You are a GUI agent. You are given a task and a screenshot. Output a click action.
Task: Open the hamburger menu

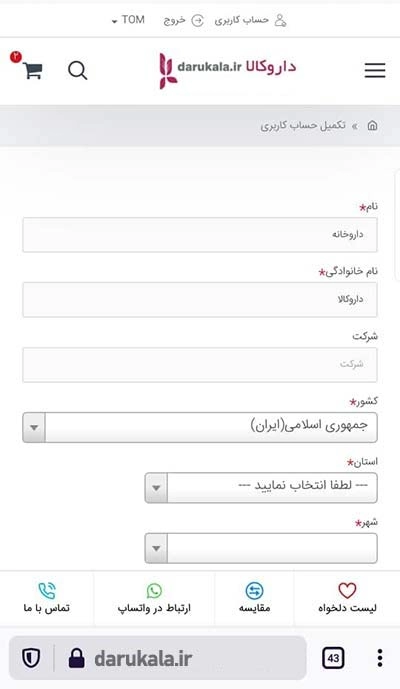(x=375, y=70)
